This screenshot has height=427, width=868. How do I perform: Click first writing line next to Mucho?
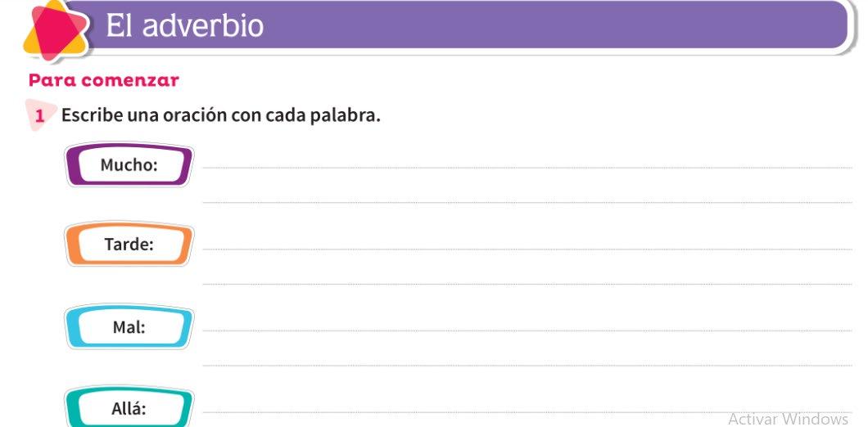[524, 167]
